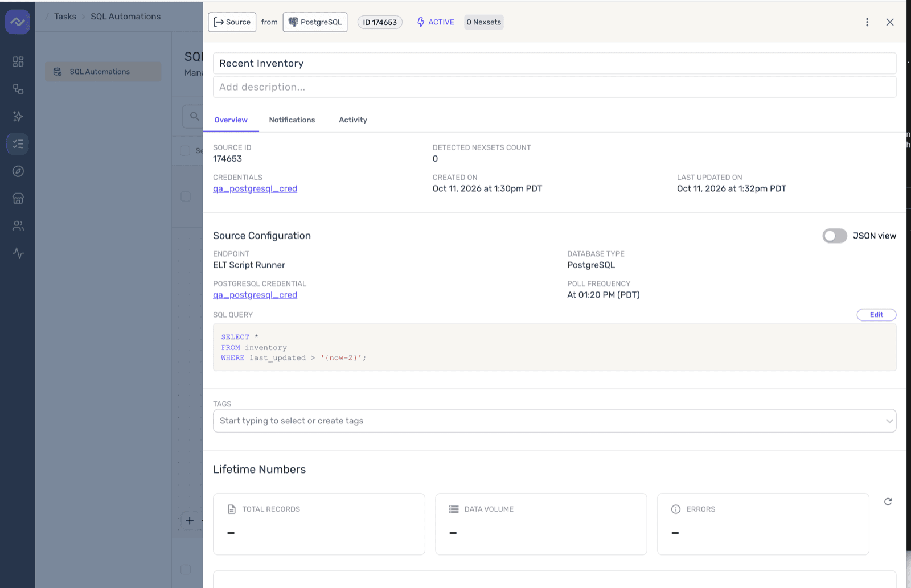Click the ERRORS info icon
Image resolution: width=911 pixels, height=588 pixels.
(x=676, y=509)
